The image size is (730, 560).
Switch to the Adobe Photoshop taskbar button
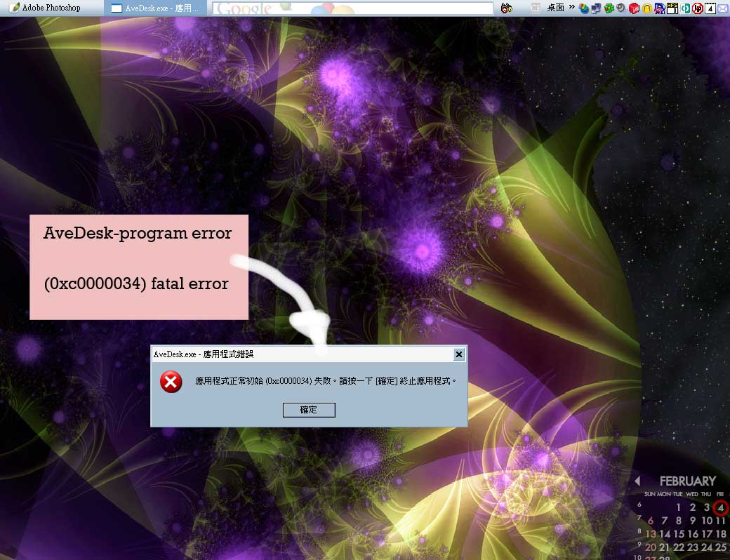click(x=45, y=8)
